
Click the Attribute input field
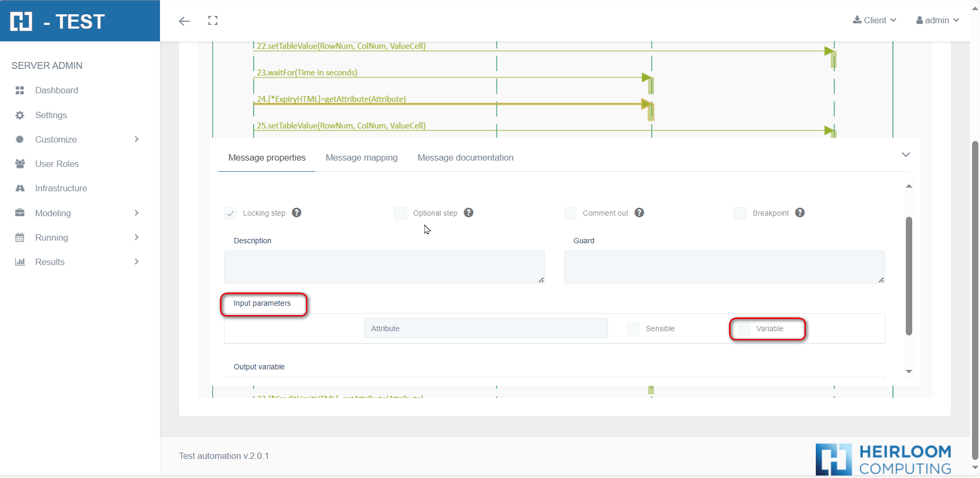click(x=485, y=329)
